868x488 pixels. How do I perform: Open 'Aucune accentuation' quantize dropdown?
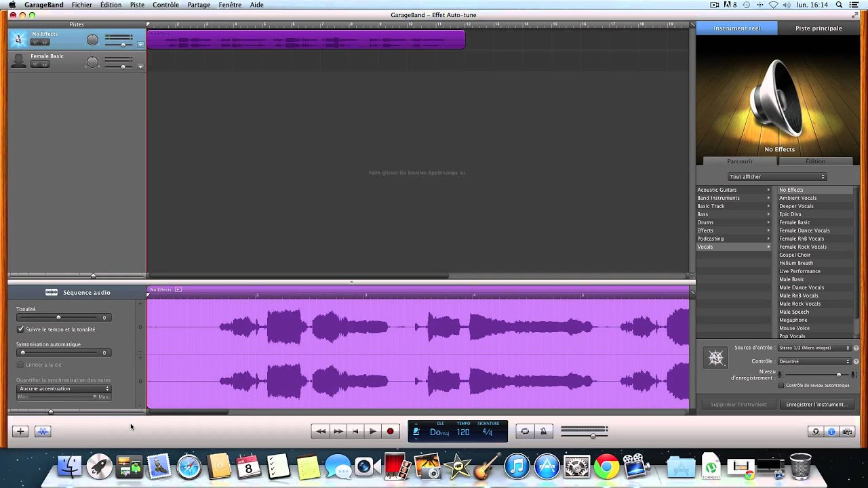click(64, 389)
